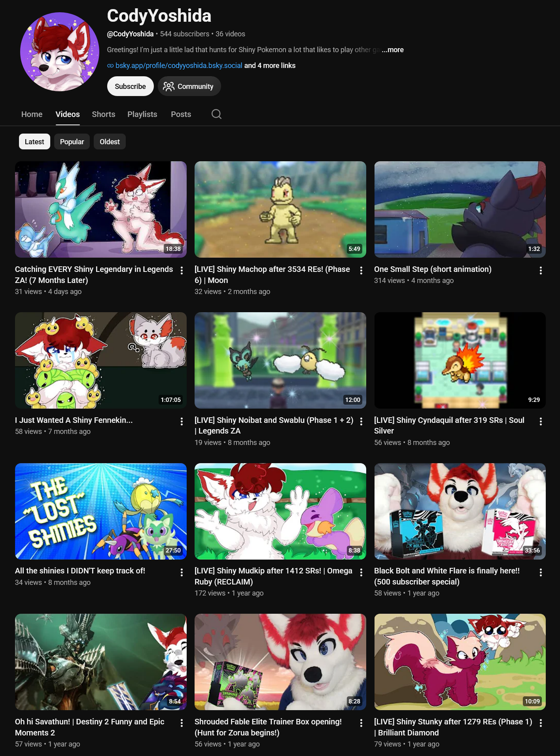560x756 pixels.
Task: Play the 9:29 Cyndaquil thumbnail
Action: 460,360
